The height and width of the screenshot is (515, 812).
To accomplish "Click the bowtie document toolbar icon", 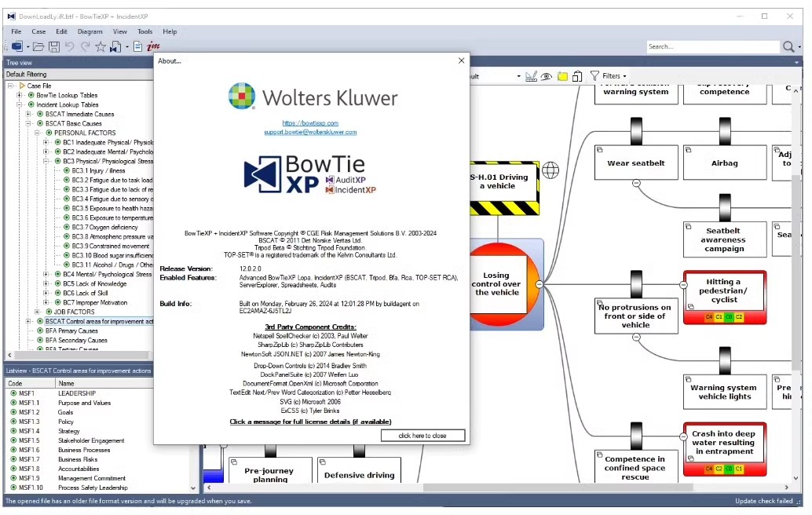I will click(x=115, y=46).
